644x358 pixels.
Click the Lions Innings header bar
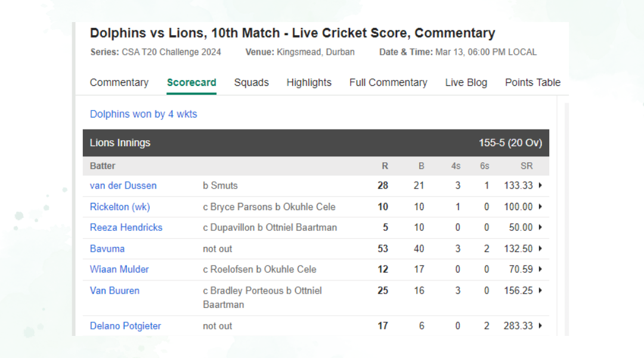[x=315, y=143]
